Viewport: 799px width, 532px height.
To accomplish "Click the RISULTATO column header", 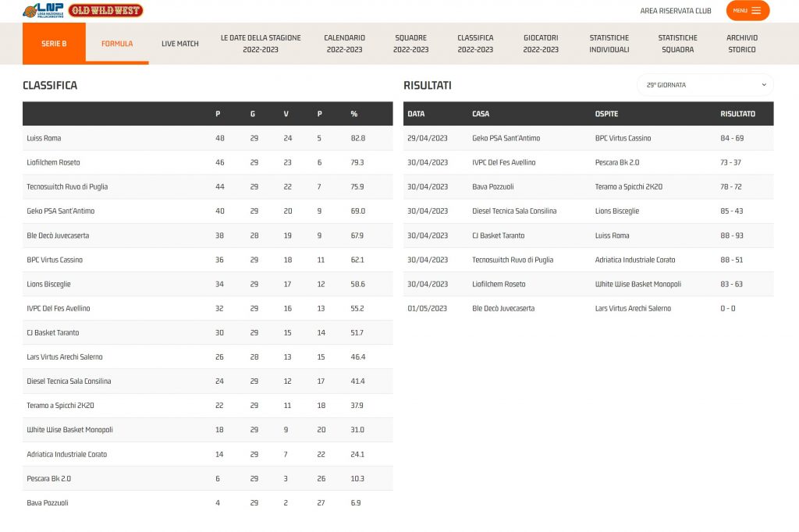I will pyautogui.click(x=737, y=114).
